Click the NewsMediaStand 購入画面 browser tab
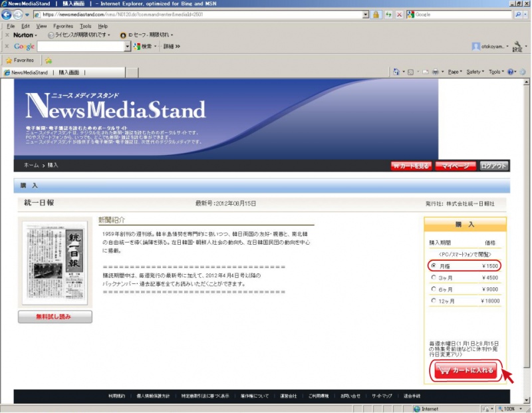Screen dimensions: 532x413 click(64, 72)
